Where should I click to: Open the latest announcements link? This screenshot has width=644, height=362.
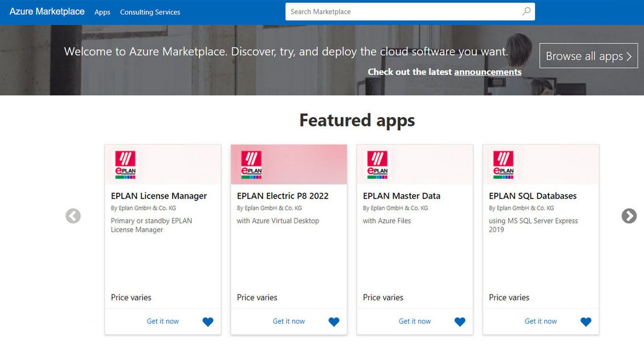pos(488,72)
